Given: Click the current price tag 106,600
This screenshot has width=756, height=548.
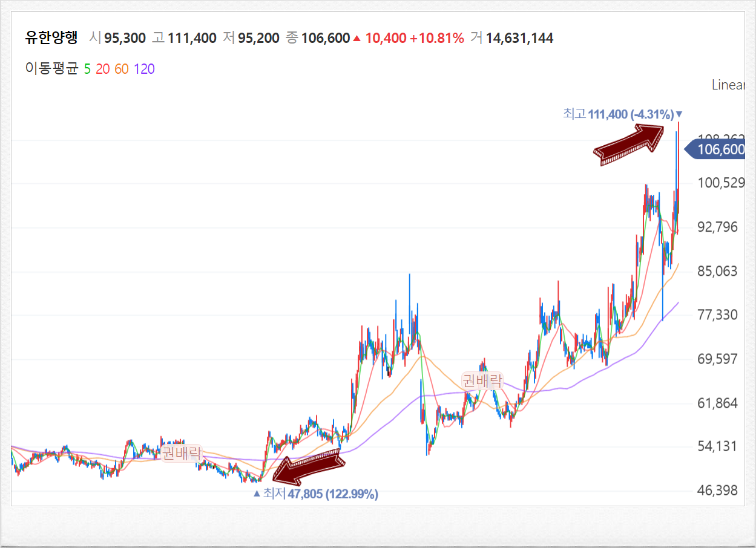Looking at the screenshot, I should [x=715, y=149].
